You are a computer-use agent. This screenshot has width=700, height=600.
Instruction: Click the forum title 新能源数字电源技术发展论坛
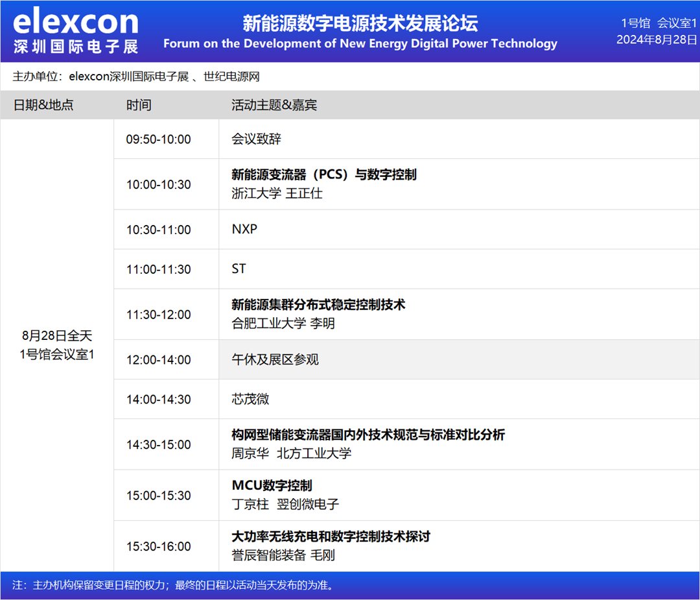click(360, 23)
